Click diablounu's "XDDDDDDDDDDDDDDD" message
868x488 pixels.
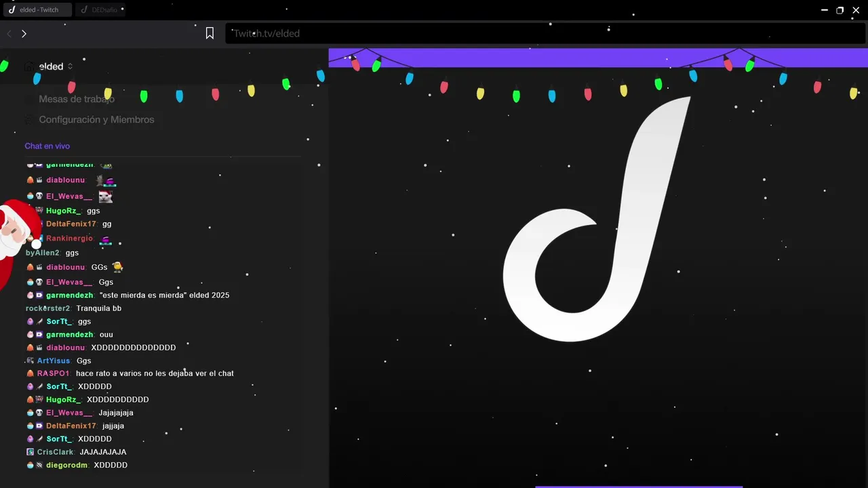click(134, 348)
